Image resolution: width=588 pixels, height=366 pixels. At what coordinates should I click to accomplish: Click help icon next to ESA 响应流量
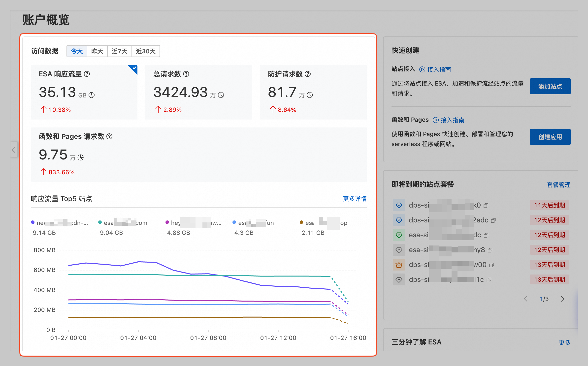pos(87,74)
